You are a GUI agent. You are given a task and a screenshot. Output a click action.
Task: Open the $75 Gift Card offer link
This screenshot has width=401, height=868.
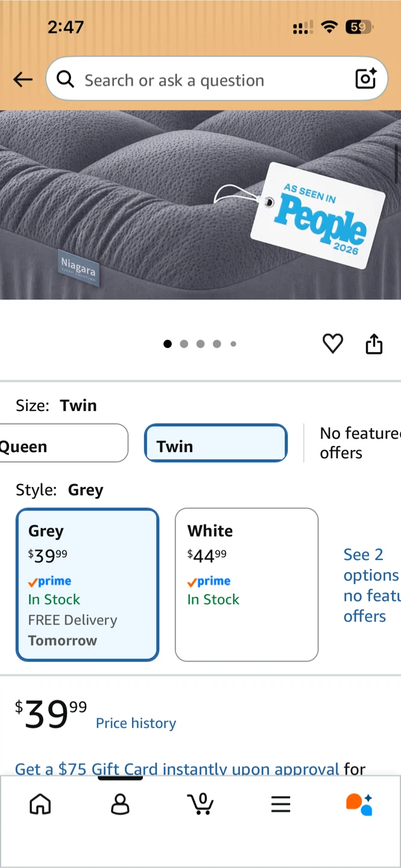click(177, 769)
